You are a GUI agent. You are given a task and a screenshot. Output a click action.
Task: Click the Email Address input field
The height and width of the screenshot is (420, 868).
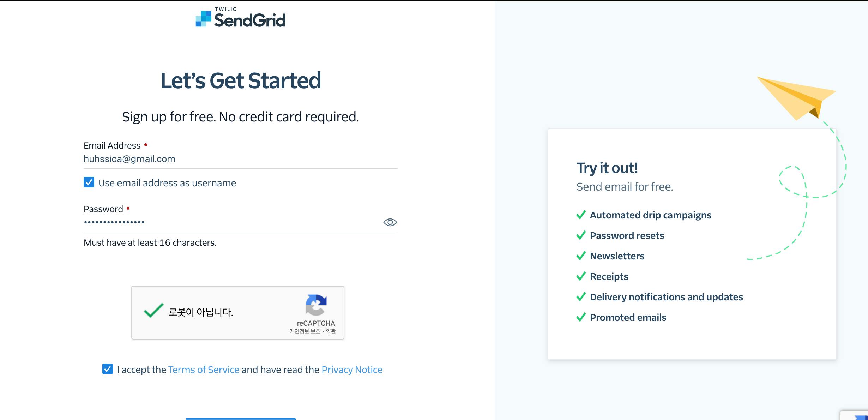point(240,159)
